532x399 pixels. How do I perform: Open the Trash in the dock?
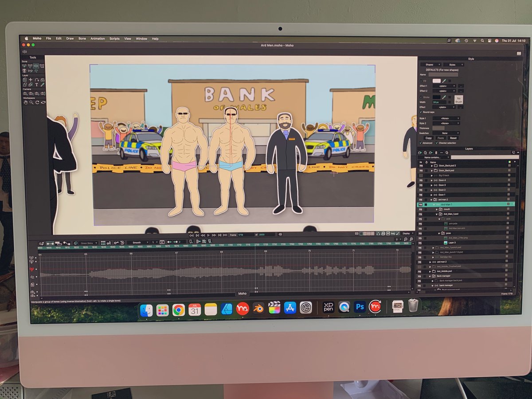413,305
